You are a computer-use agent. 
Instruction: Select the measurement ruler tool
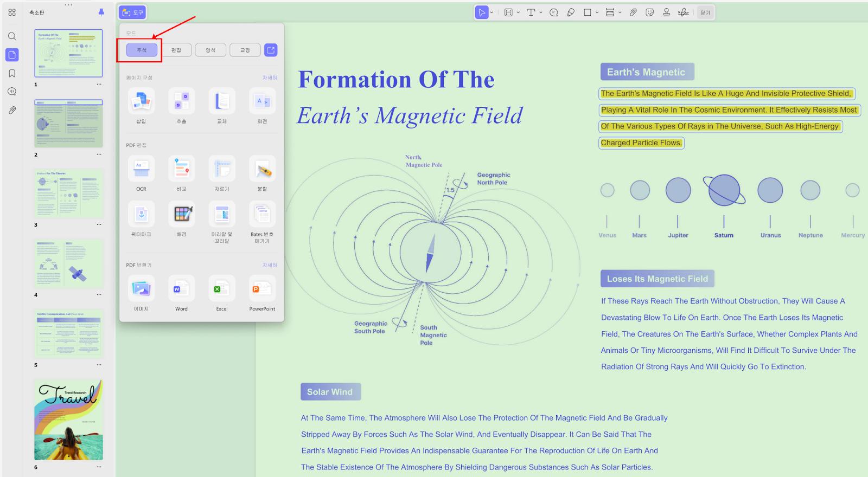(x=610, y=12)
